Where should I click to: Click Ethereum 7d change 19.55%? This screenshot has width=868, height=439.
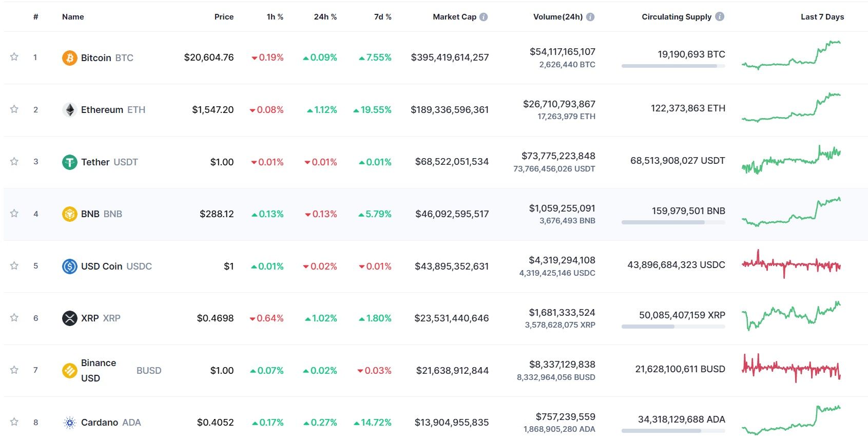[x=372, y=110]
